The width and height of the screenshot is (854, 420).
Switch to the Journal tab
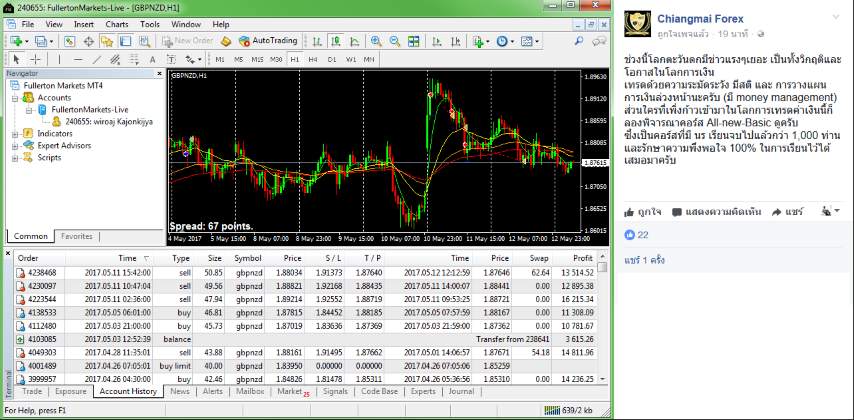pyautogui.click(x=461, y=391)
